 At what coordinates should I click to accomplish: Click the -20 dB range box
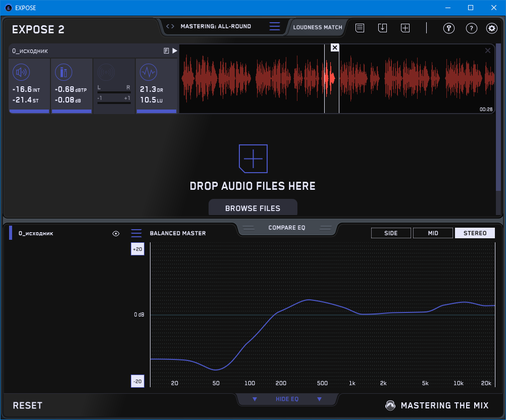137,381
